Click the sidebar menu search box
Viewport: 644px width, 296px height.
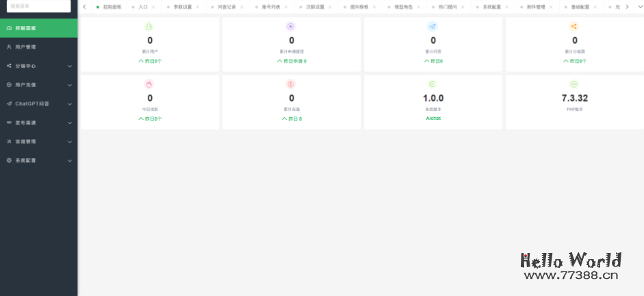pyautogui.click(x=38, y=5)
